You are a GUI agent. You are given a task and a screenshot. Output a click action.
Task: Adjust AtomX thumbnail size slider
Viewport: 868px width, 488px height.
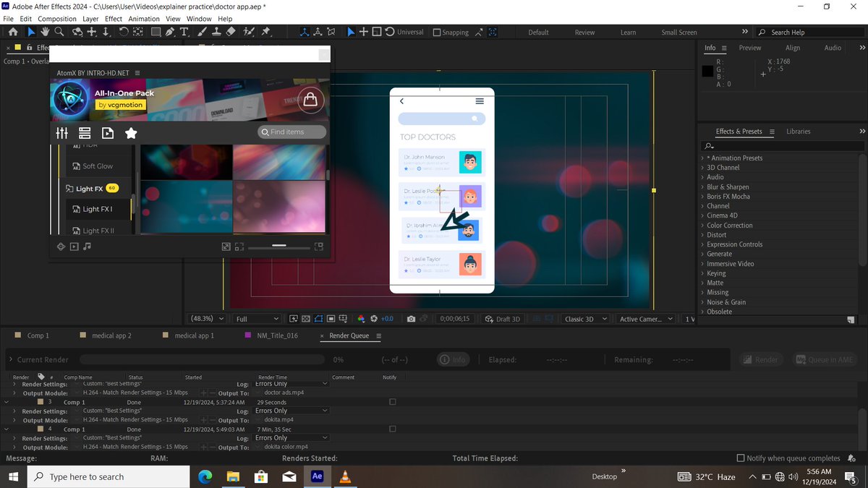279,247
